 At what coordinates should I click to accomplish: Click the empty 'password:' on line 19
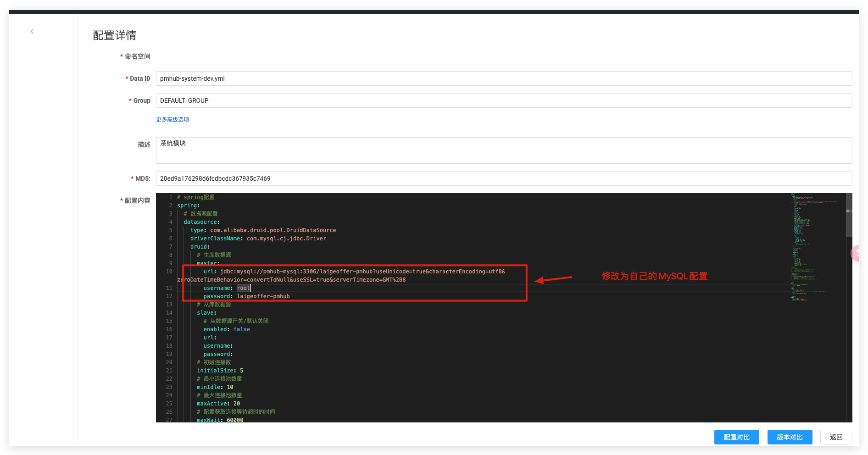click(x=218, y=354)
